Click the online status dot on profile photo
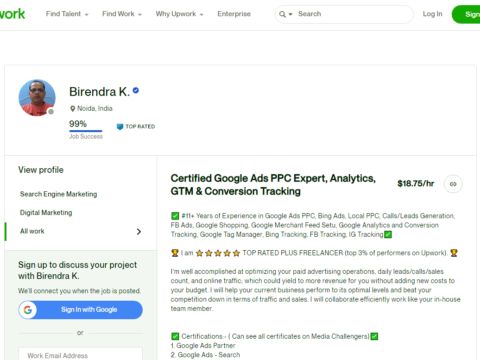 pos(51,112)
